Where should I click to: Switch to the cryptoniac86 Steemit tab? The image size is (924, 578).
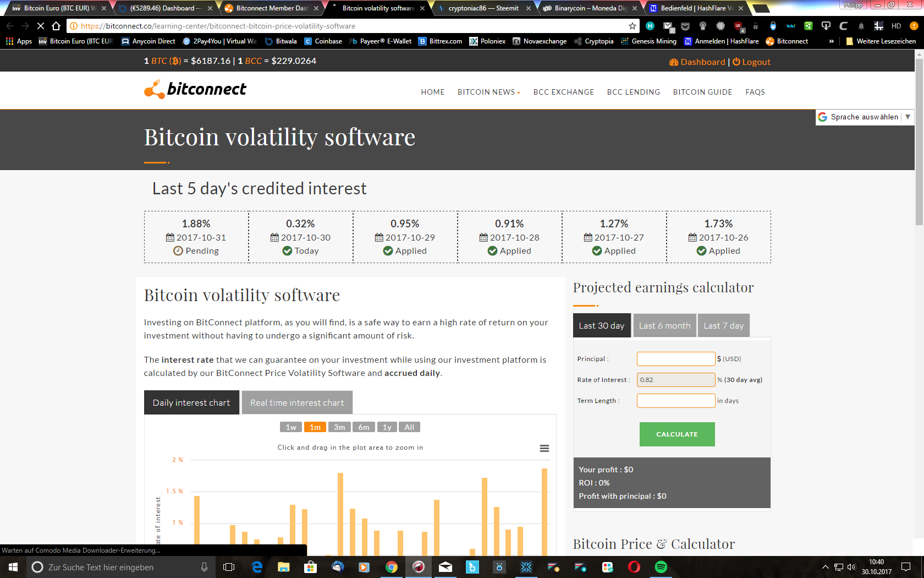click(484, 8)
